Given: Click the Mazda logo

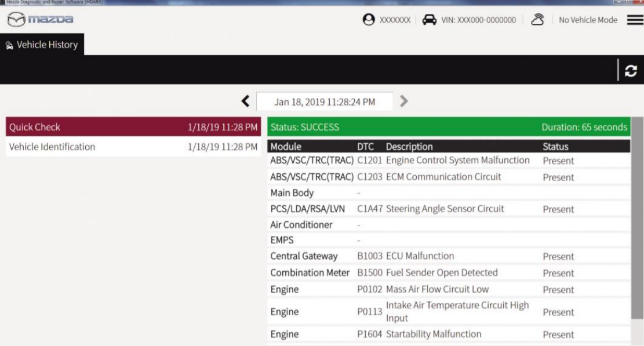Looking at the screenshot, I should (39, 21).
